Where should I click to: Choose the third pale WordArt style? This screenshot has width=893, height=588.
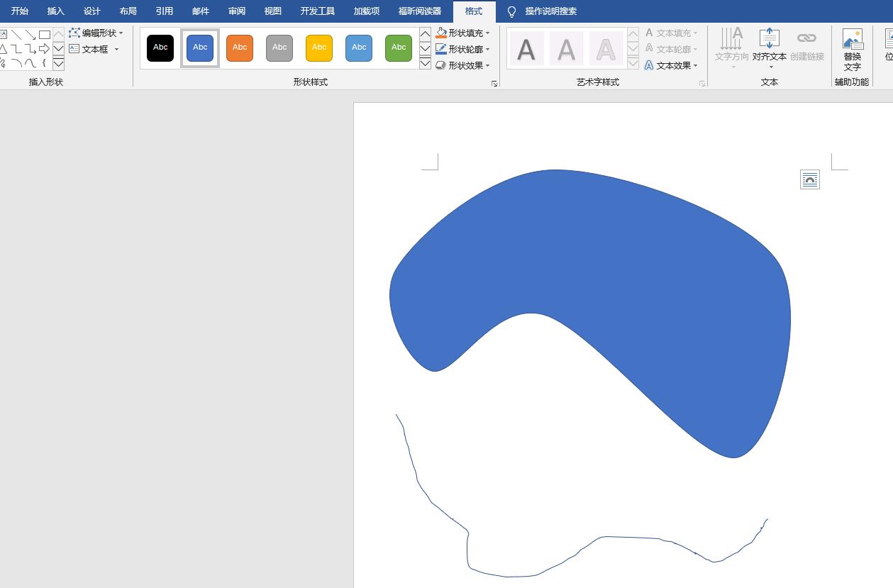click(x=606, y=49)
